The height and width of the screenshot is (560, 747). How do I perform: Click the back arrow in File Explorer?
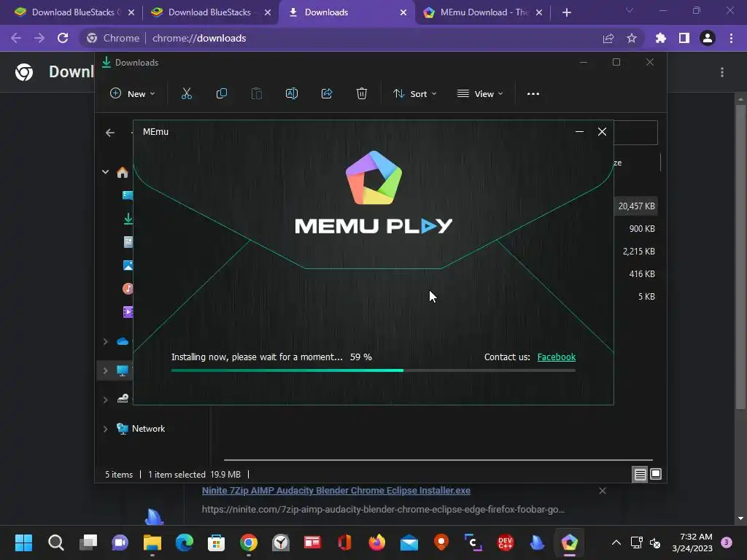pyautogui.click(x=110, y=133)
